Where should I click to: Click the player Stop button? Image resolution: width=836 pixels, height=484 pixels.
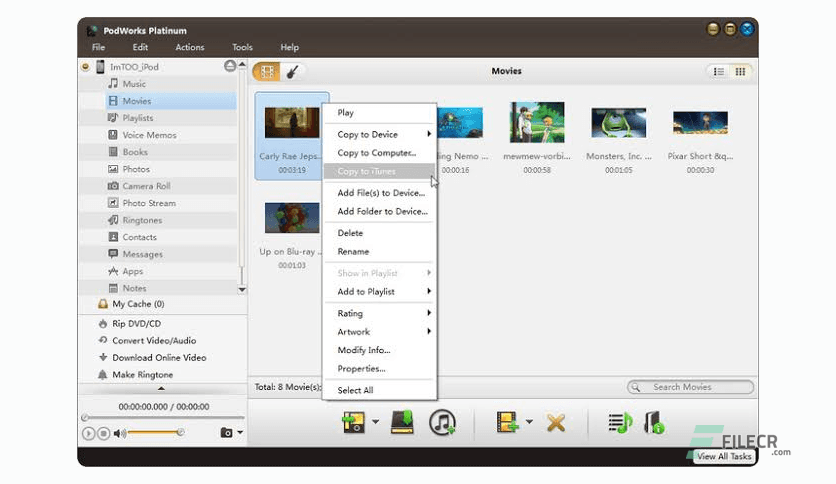coord(104,433)
